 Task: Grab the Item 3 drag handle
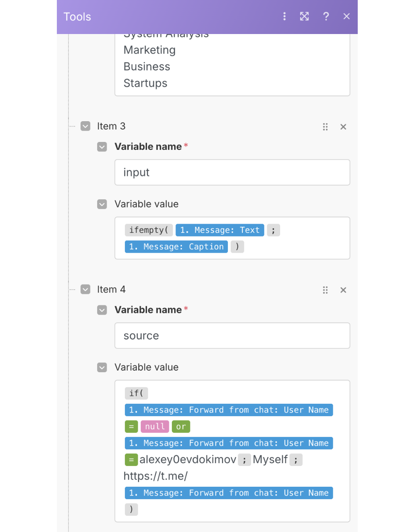coord(325,127)
